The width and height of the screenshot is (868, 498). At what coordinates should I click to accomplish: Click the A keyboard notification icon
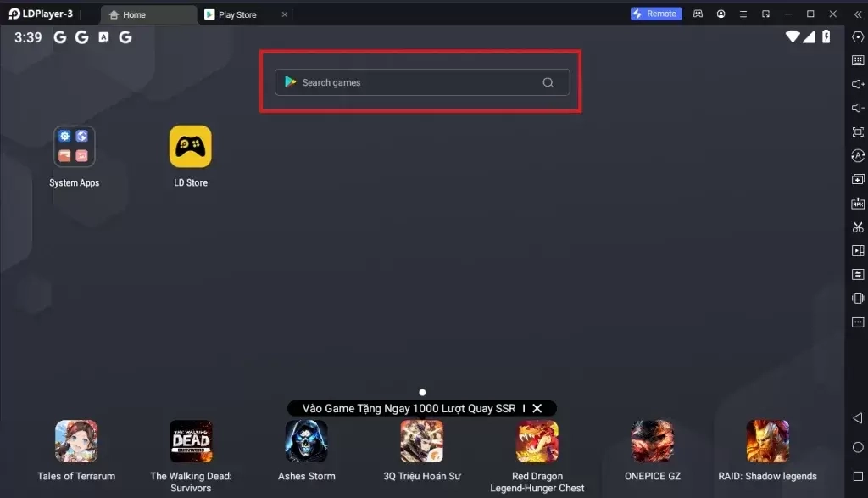pyautogui.click(x=103, y=37)
